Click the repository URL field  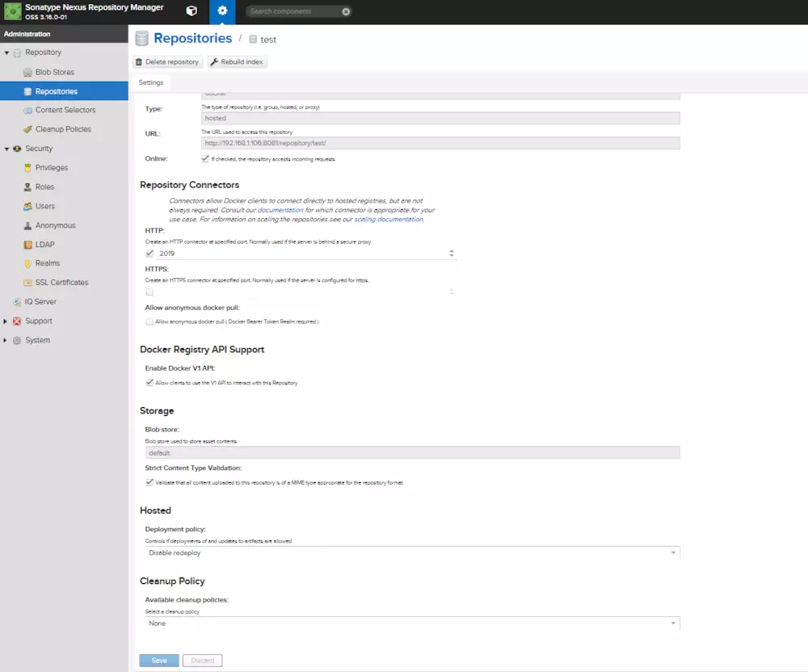click(x=440, y=143)
